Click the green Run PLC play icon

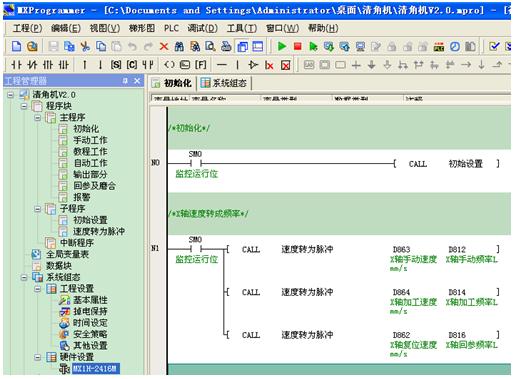pyautogui.click(x=282, y=46)
